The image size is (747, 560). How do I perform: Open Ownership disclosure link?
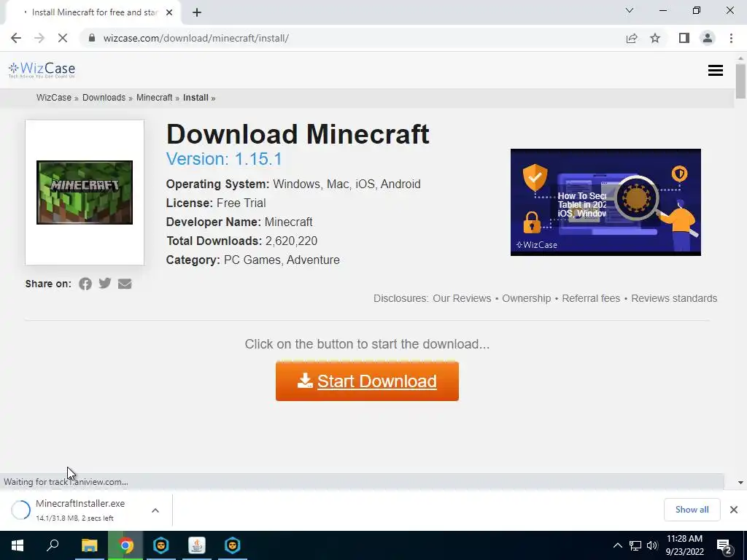[527, 298]
